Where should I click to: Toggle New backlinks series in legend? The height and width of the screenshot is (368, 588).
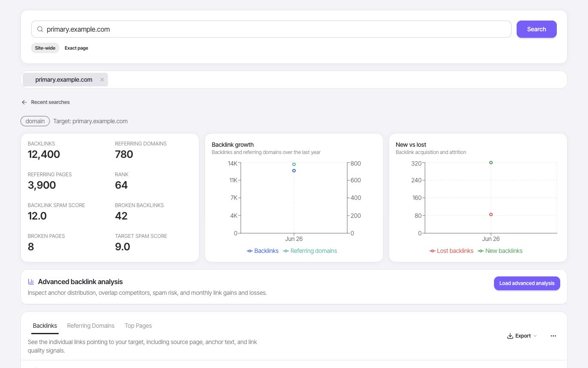pos(500,251)
